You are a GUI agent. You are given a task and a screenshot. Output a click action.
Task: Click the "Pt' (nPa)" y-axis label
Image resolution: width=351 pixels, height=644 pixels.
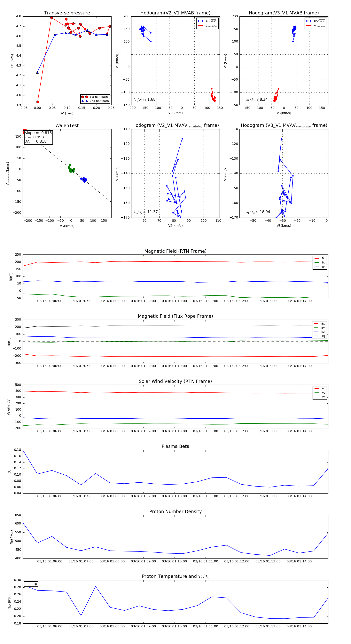click(12, 61)
